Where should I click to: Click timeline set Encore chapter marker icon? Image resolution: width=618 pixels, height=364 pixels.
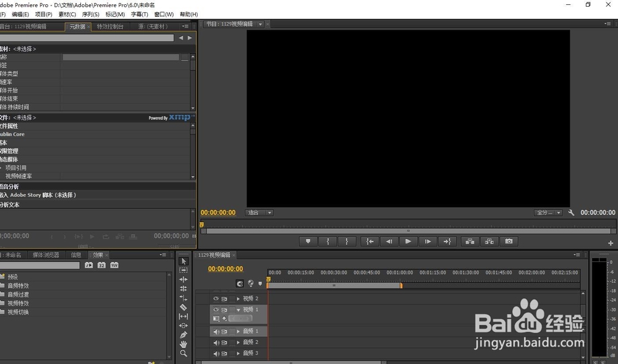pyautogui.click(x=250, y=283)
